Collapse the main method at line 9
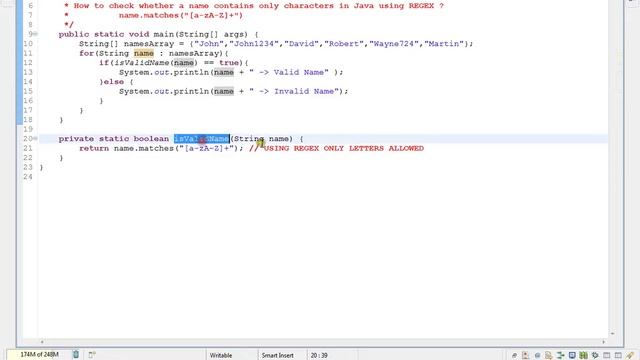The width and height of the screenshot is (640, 360). point(36,34)
